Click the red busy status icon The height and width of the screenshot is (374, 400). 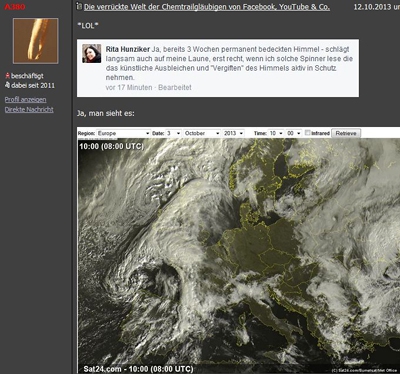tap(7, 76)
